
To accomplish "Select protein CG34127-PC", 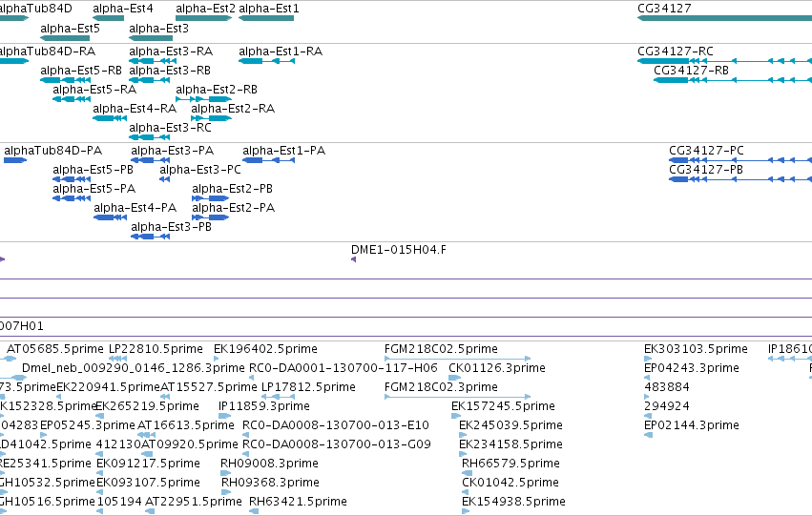I will click(740, 160).
